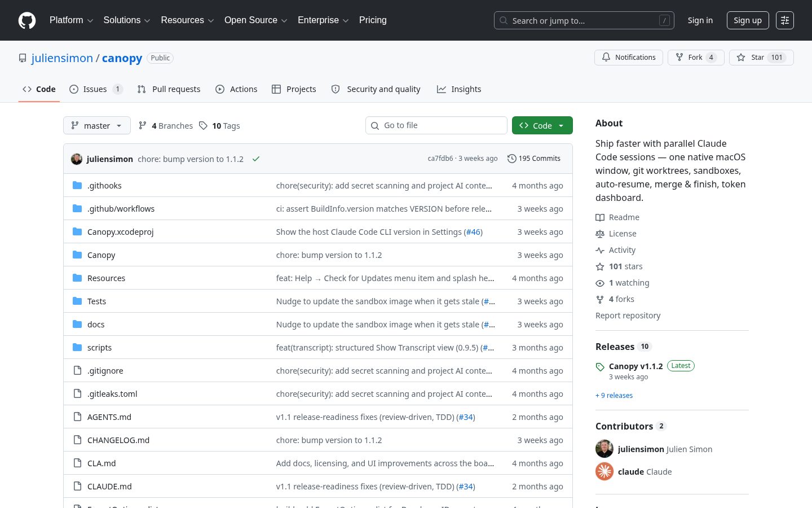Image resolution: width=812 pixels, height=508 pixels.
Task: Click the search magnifier icon in header
Action: pyautogui.click(x=504, y=20)
